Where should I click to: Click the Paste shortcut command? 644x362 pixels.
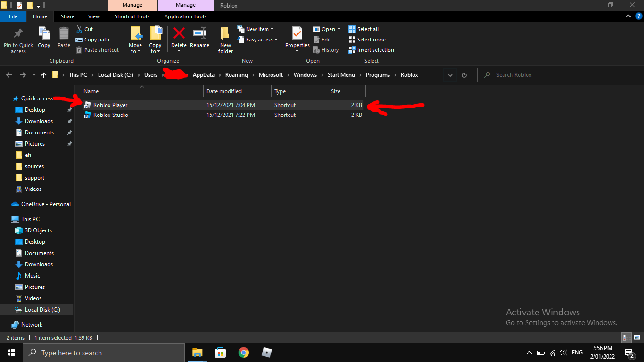(97, 50)
